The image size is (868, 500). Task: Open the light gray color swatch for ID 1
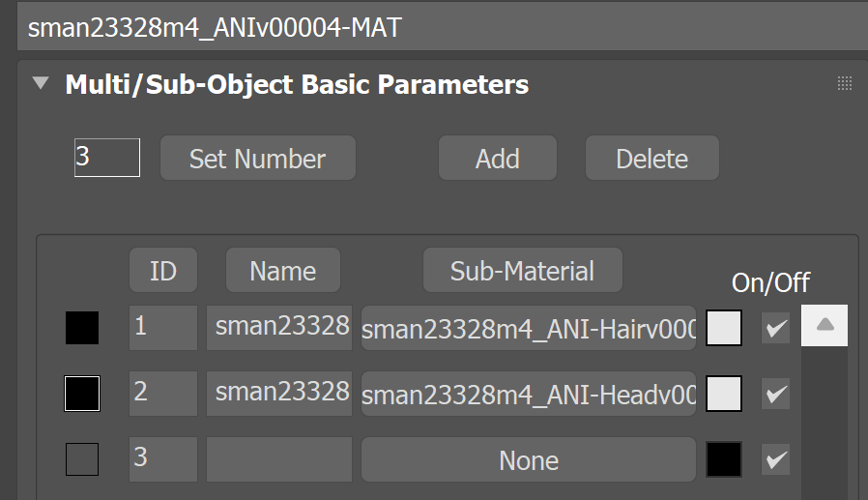[x=724, y=328]
